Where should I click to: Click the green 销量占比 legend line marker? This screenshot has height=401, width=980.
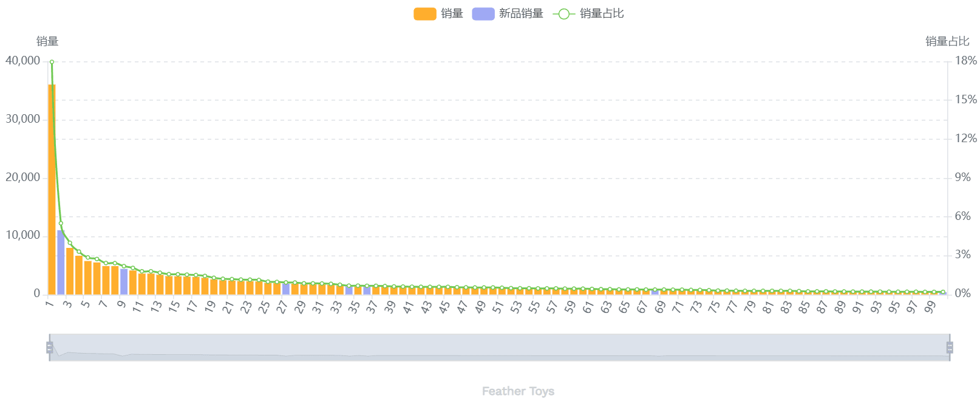point(563,14)
